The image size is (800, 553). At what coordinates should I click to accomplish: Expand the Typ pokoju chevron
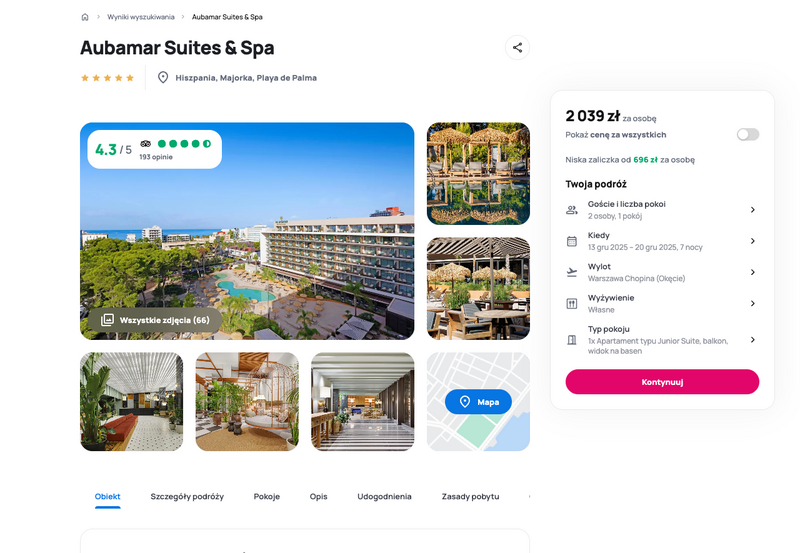[x=753, y=340]
